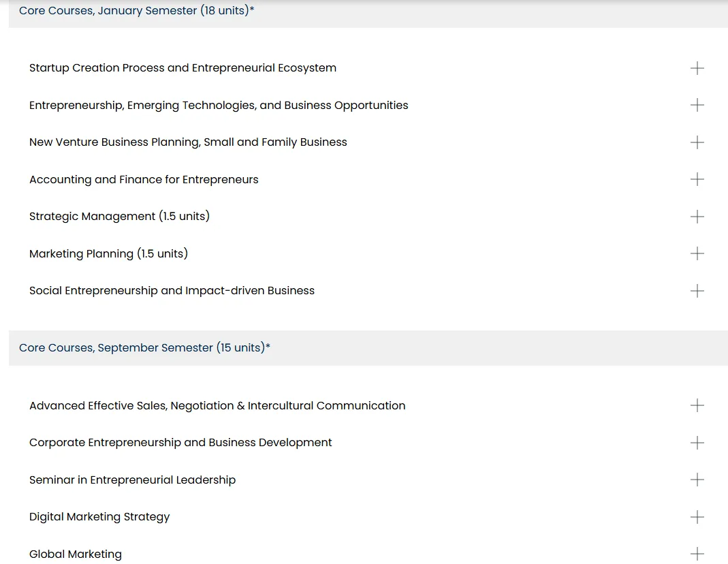
Task: Click plus icon for Advanced Effective Sales
Action: [x=697, y=405]
